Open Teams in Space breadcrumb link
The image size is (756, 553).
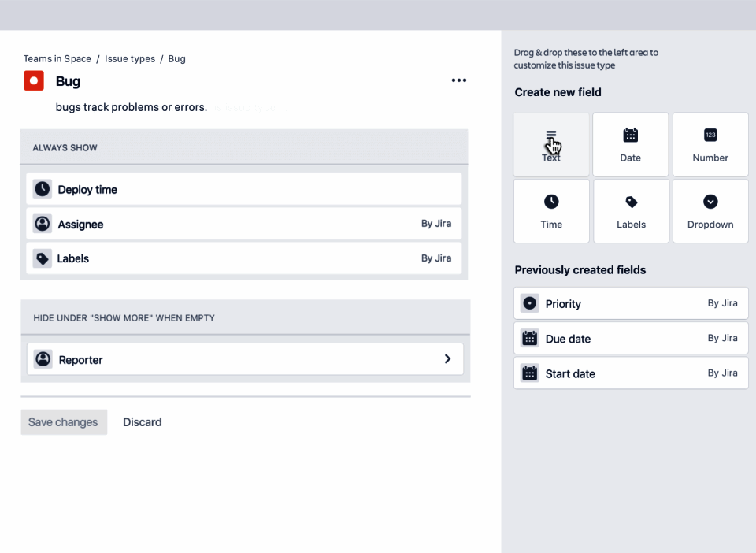point(57,59)
